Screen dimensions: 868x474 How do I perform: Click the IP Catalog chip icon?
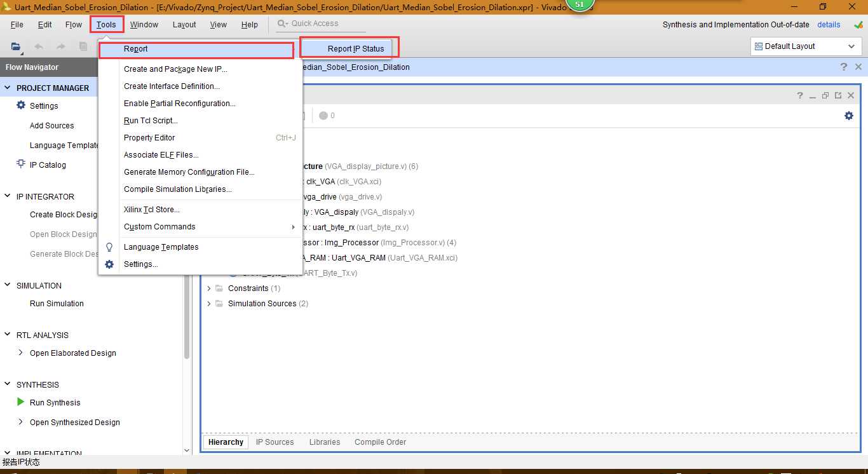(21, 164)
